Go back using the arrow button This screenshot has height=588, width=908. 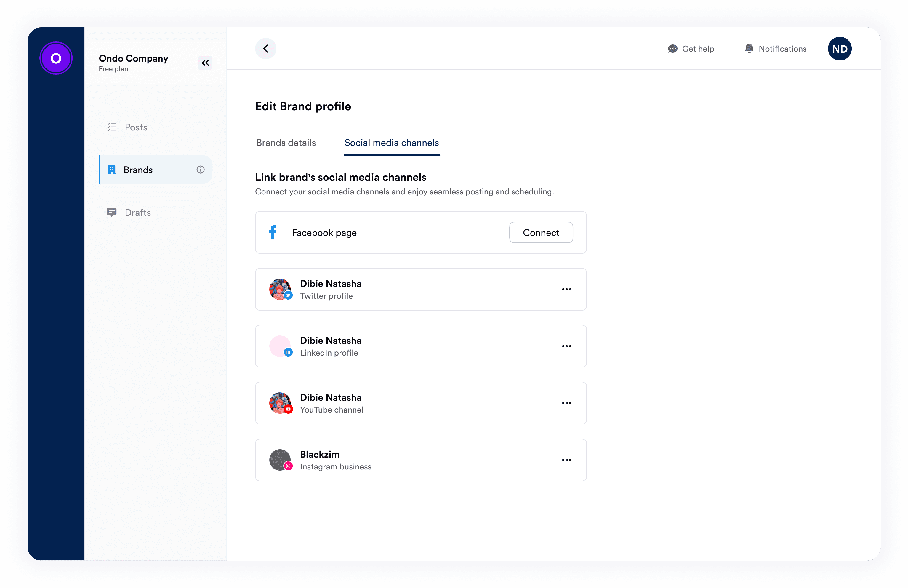(x=265, y=49)
